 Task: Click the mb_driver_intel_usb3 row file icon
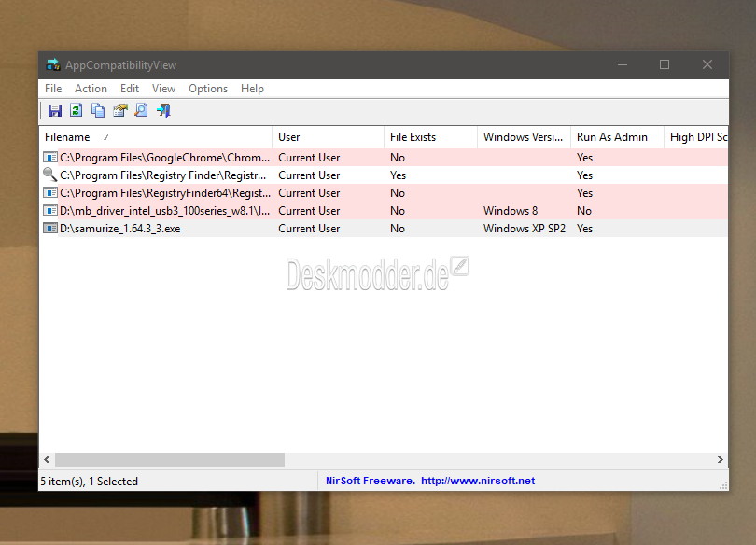coord(50,211)
